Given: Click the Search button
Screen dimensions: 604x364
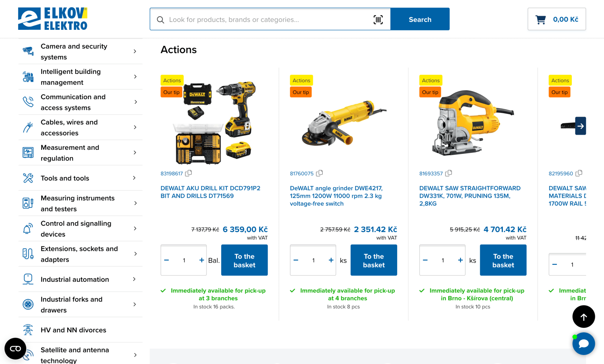Looking at the screenshot, I should point(420,19).
